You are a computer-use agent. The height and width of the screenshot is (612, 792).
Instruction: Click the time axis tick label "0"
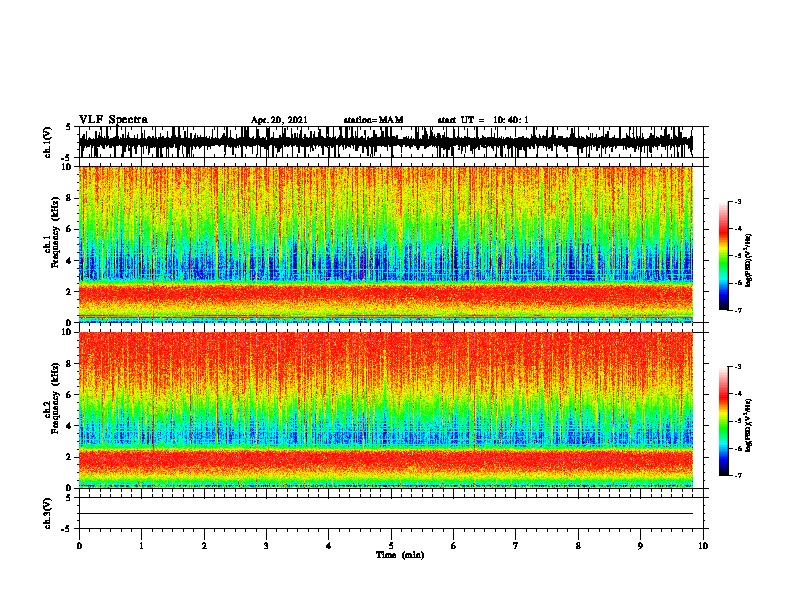click(x=79, y=546)
